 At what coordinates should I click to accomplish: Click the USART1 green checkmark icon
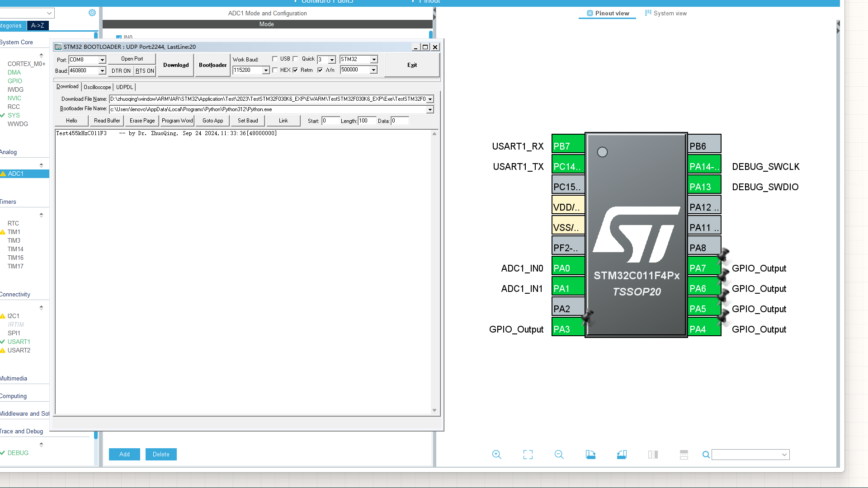coord(3,342)
